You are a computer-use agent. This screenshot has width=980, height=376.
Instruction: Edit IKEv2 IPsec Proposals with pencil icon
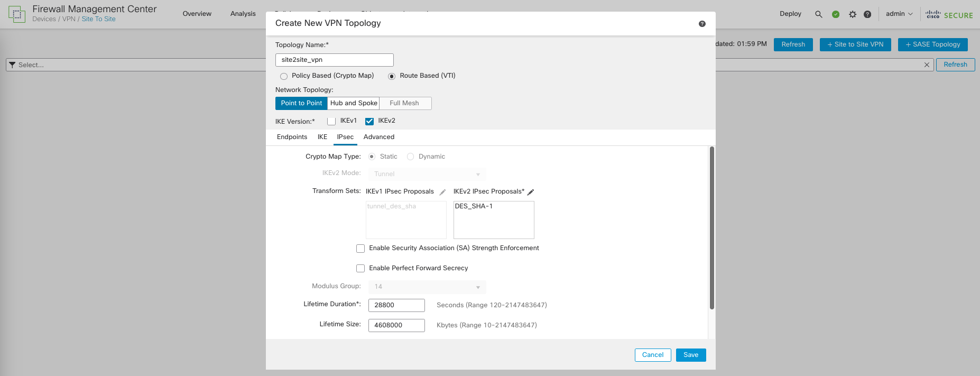pyautogui.click(x=531, y=192)
